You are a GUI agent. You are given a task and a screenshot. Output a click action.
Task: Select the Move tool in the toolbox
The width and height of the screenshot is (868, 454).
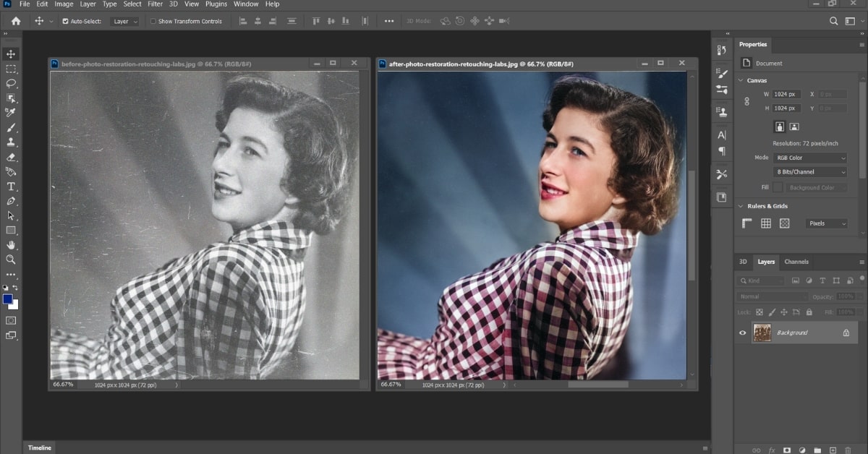tap(11, 54)
